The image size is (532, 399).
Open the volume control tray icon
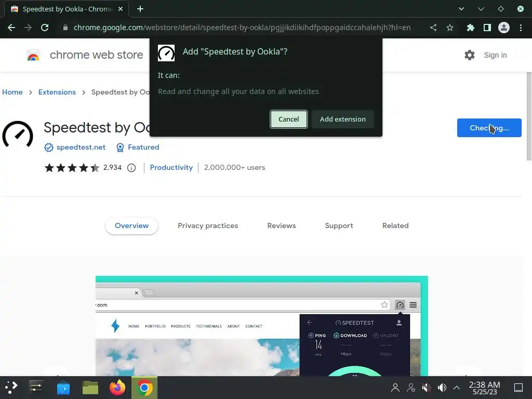click(442, 388)
